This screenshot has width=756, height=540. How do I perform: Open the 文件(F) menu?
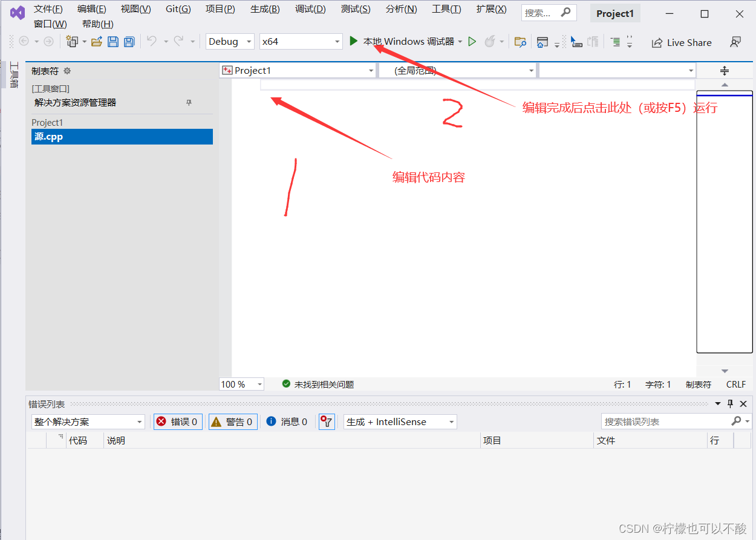[48, 9]
